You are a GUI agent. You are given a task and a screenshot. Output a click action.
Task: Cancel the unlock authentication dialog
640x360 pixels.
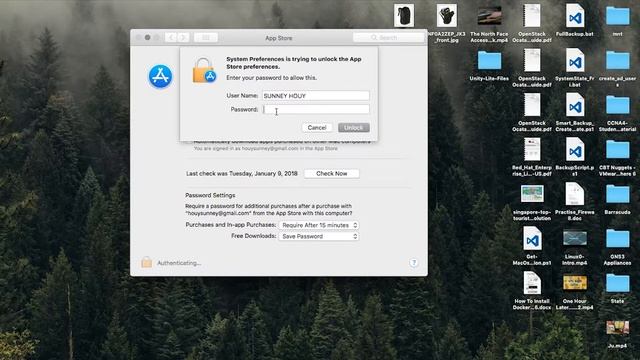[x=317, y=128]
